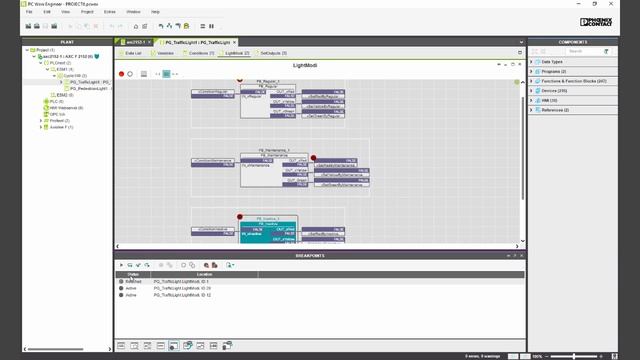
Task: Select the OPC UA tree item
Action: point(54,114)
